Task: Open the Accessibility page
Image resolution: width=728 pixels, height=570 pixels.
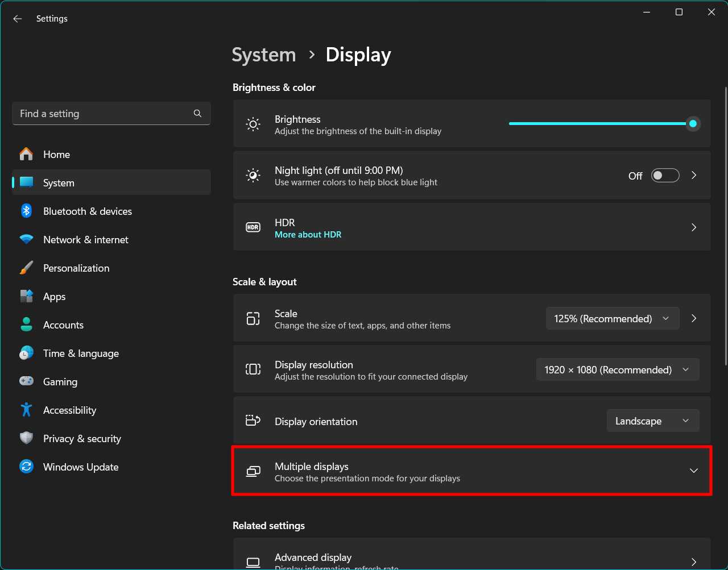Action: tap(111, 410)
